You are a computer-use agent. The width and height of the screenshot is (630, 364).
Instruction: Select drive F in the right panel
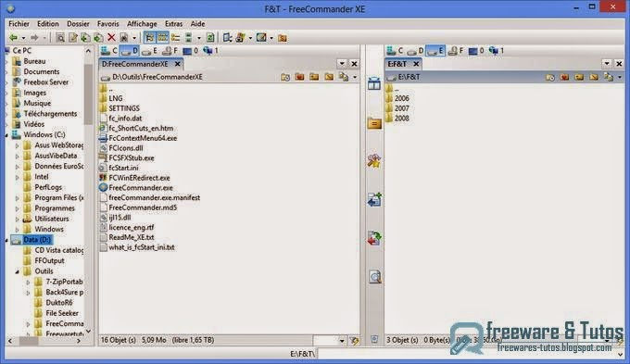click(x=456, y=51)
